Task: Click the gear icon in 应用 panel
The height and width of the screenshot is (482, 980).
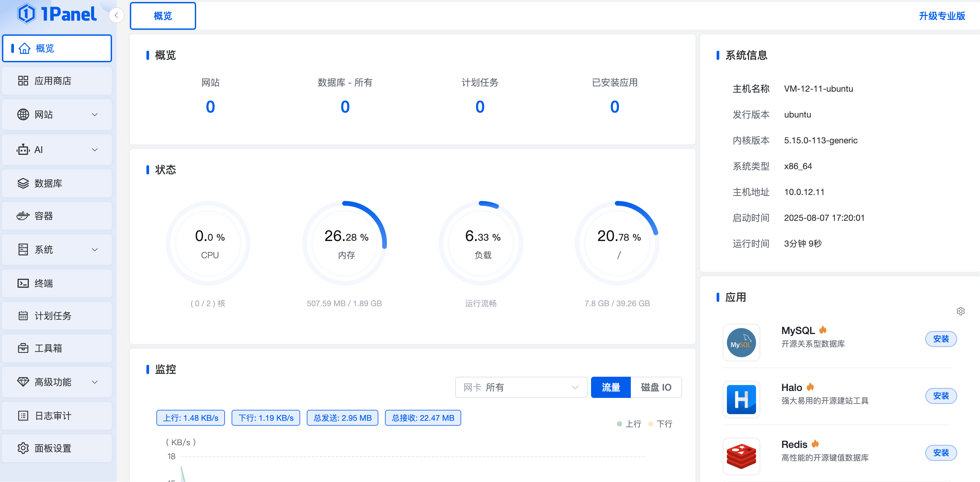Action: tap(960, 311)
